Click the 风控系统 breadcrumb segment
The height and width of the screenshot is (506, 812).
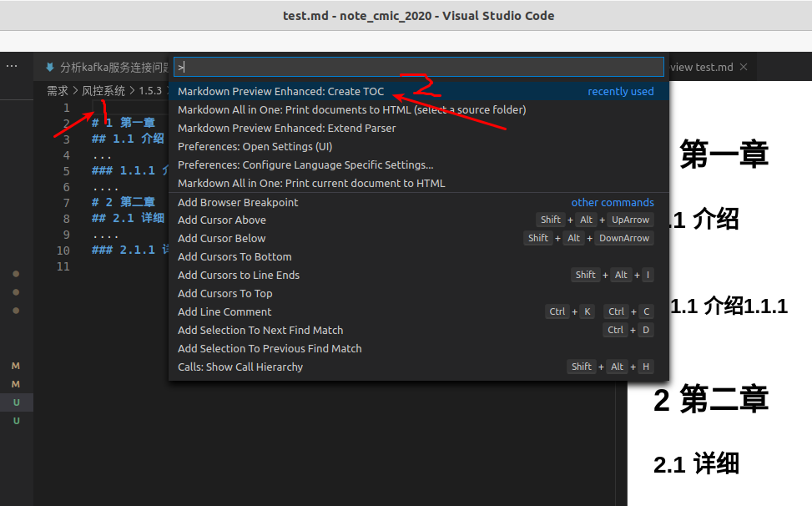coord(103,91)
